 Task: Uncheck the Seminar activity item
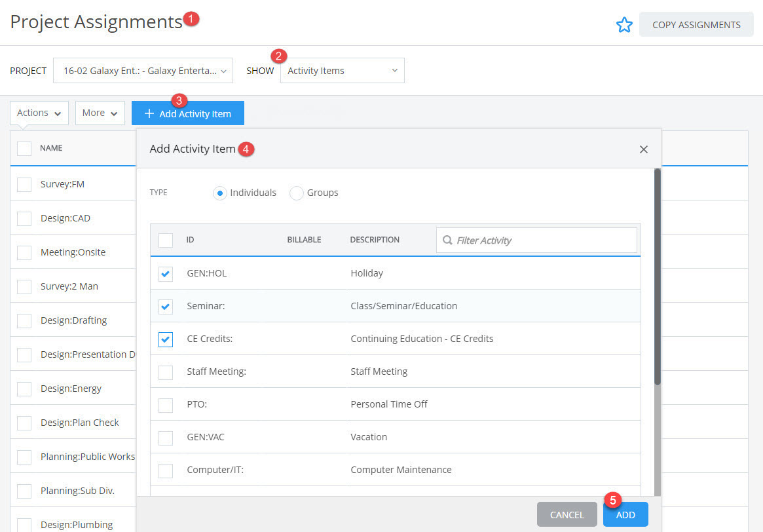pyautogui.click(x=166, y=306)
